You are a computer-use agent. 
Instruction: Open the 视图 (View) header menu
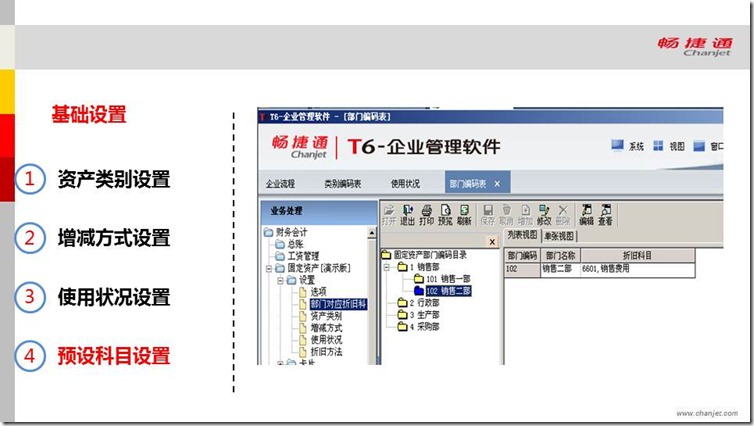point(669,146)
